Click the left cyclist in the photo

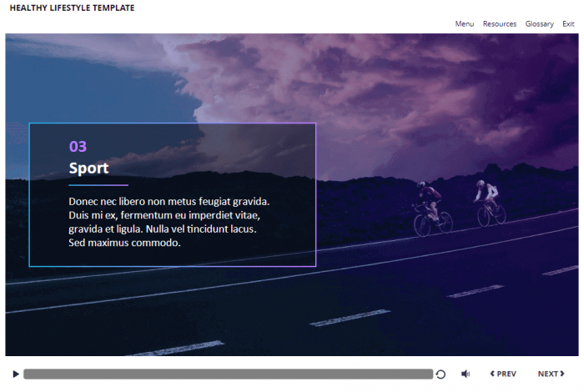coord(431,209)
